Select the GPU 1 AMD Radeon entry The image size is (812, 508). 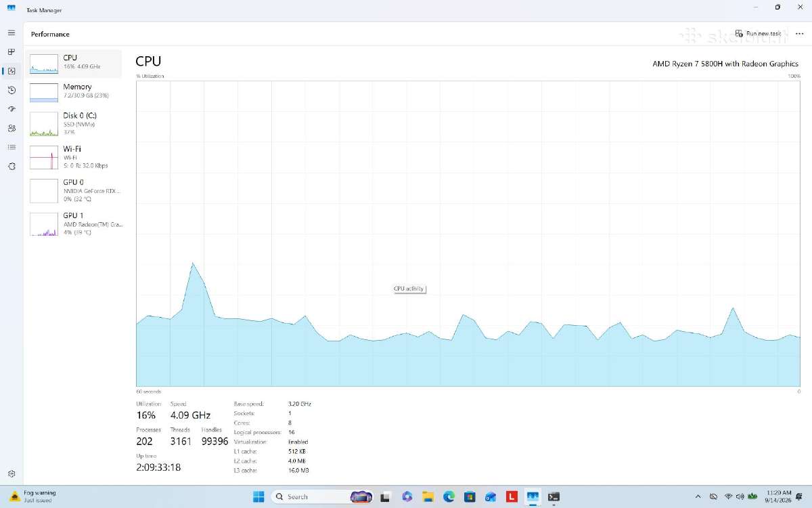(74, 224)
